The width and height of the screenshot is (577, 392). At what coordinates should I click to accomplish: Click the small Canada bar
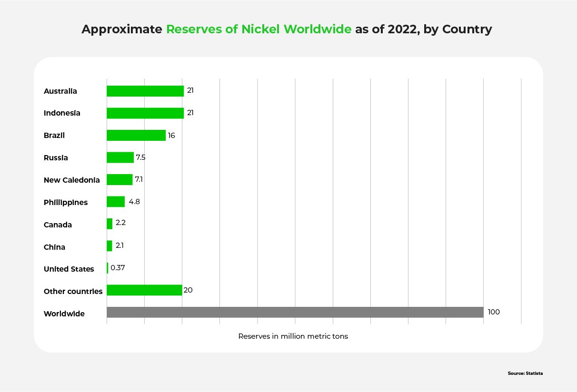point(109,224)
